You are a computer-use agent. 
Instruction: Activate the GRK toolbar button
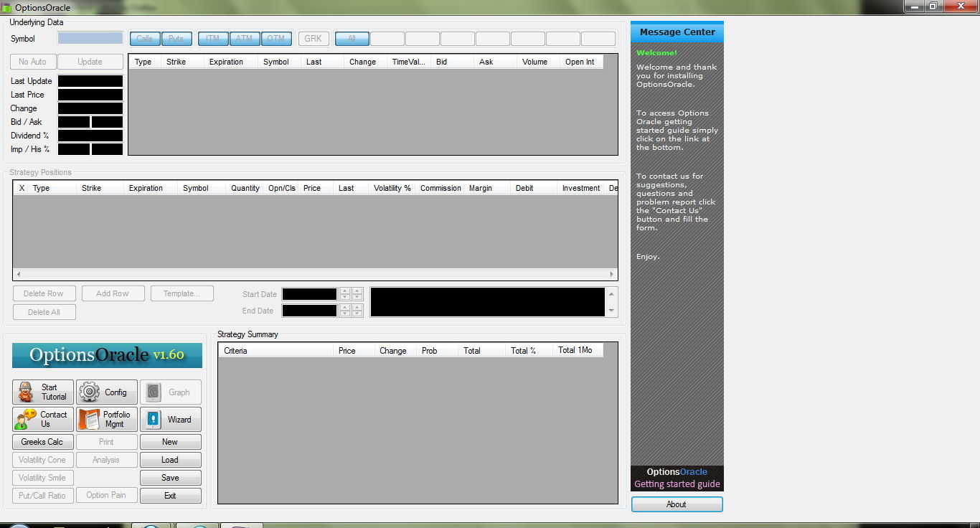point(313,38)
